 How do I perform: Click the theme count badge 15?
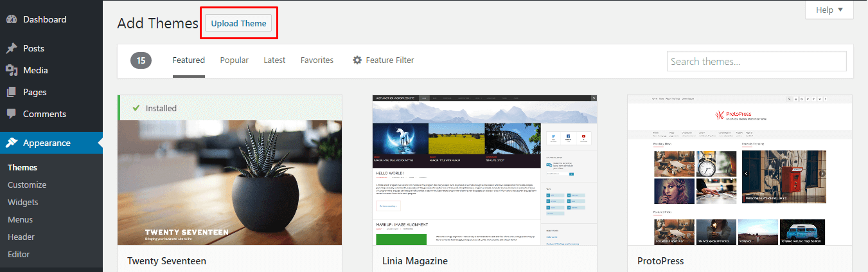[141, 60]
